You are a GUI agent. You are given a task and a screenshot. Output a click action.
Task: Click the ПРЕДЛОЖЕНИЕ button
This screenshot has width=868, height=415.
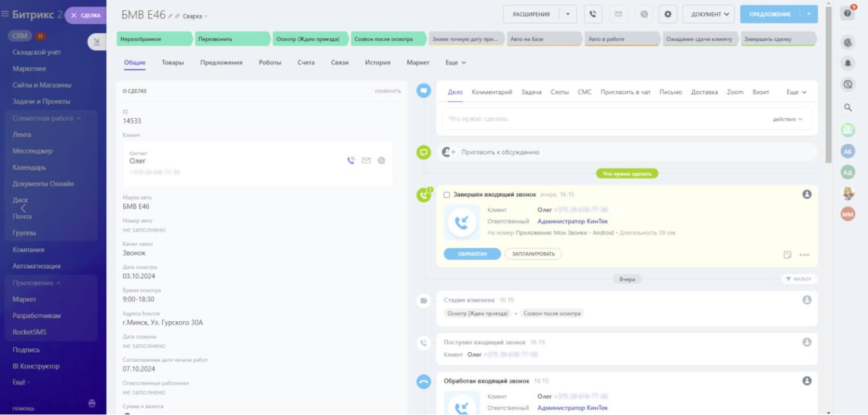[x=770, y=14]
